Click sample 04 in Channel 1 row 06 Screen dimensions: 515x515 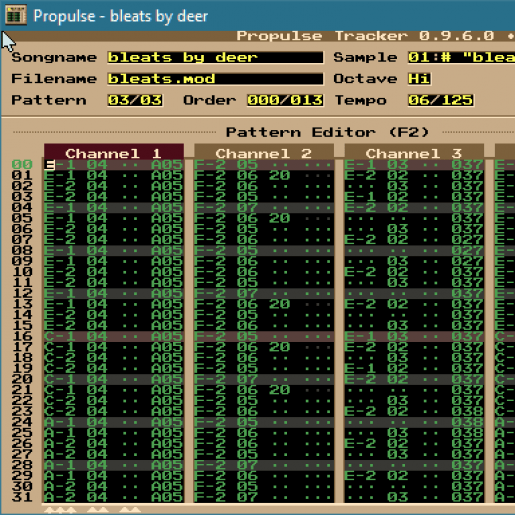[x=97, y=229]
